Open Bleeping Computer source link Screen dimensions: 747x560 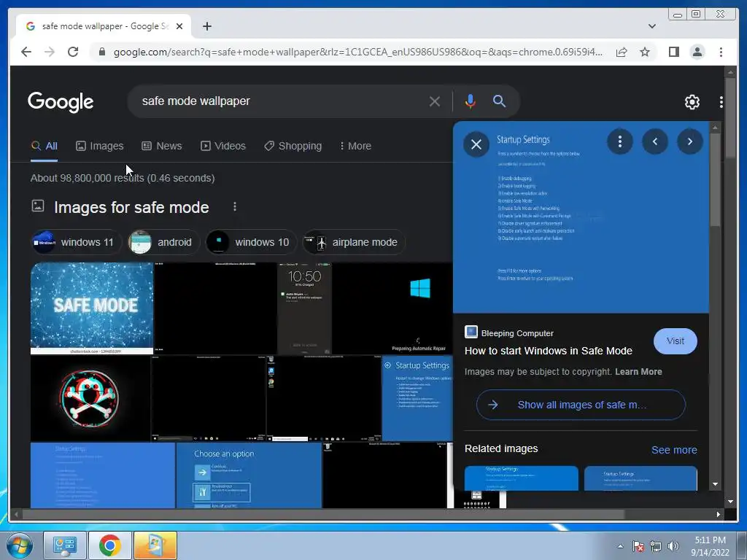point(509,332)
